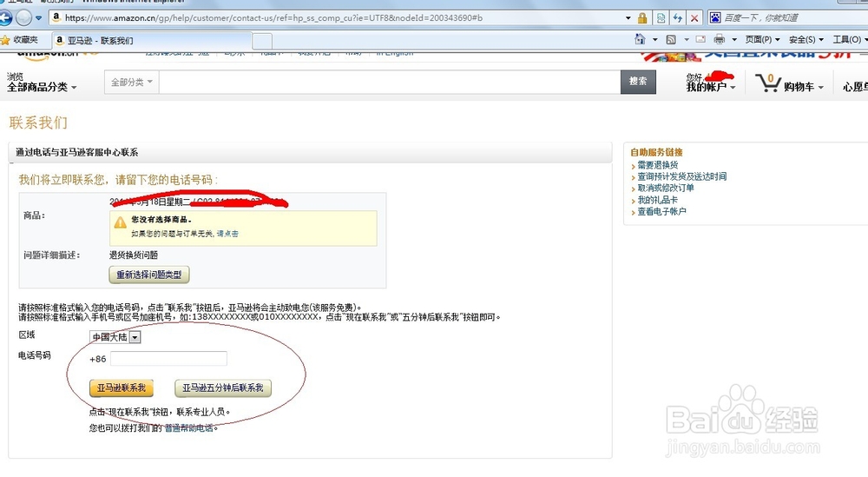Viewport: 868px width, 477px height.
Task: Click the 重新选择问题类型 button
Action: [x=149, y=275]
